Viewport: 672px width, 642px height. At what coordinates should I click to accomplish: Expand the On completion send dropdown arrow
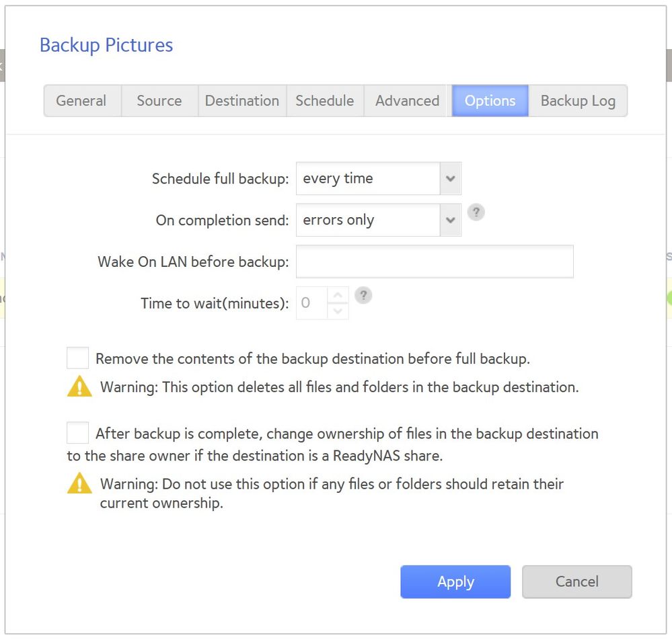tap(451, 220)
